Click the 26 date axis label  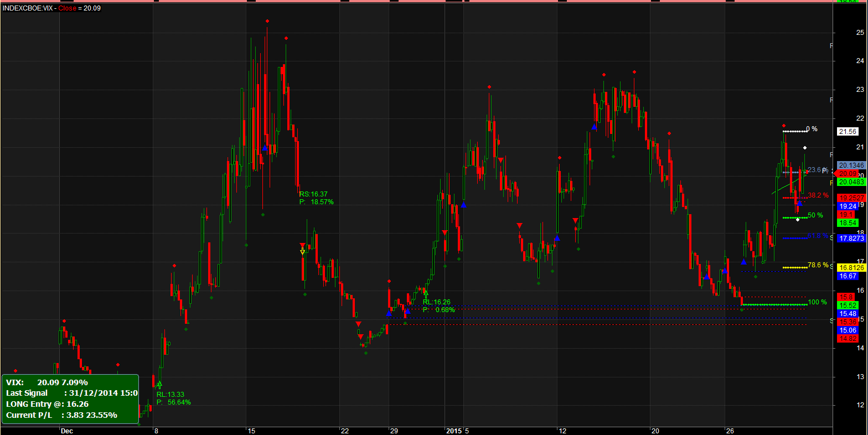pyautogui.click(x=730, y=431)
